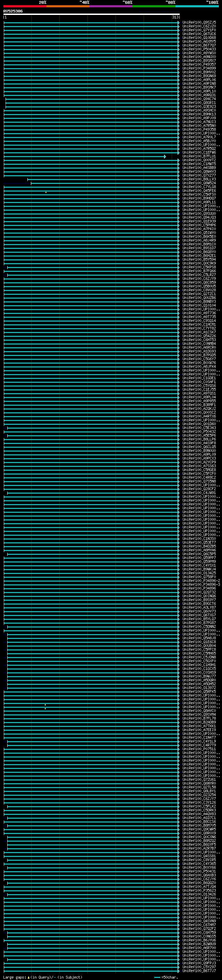222x980 pixels.
Task: Open the UniRef100_Q45FE6 entry
Action: pos(199,191)
